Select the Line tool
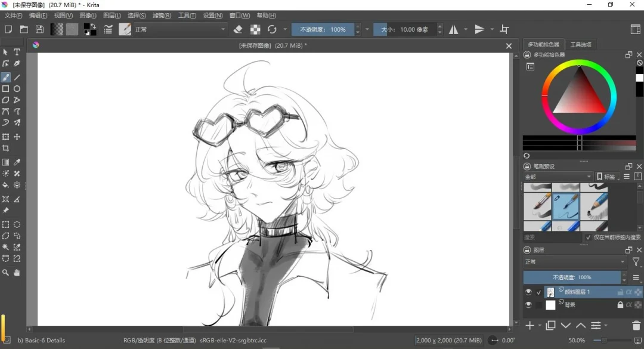644x349 pixels. pyautogui.click(x=17, y=78)
